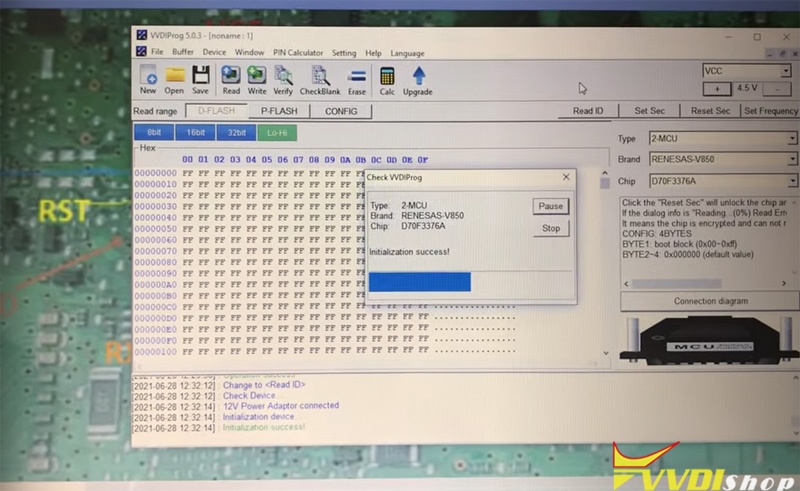Start chip Read from toolbar

[x=231, y=80]
